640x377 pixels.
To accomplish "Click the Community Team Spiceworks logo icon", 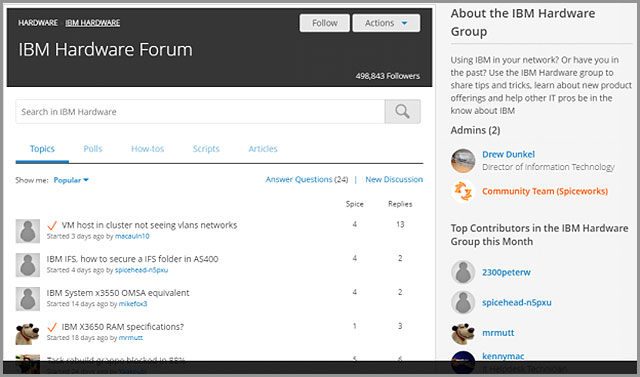I will click(x=463, y=191).
